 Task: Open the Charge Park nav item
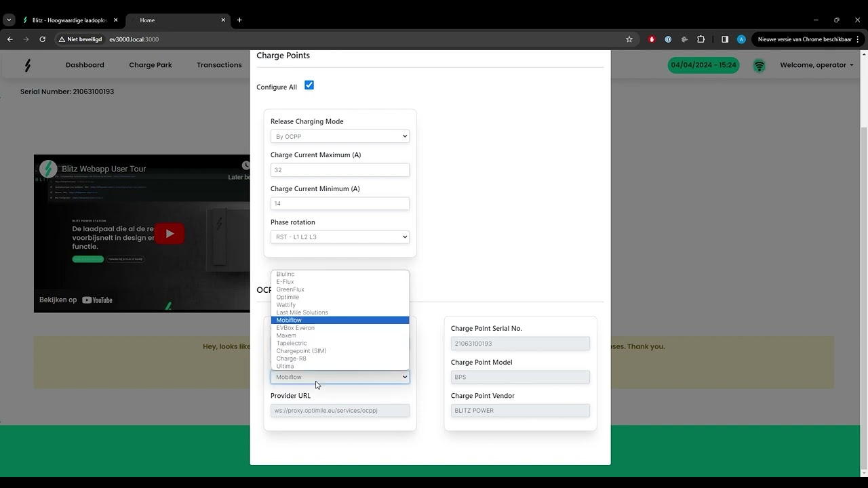click(x=151, y=65)
